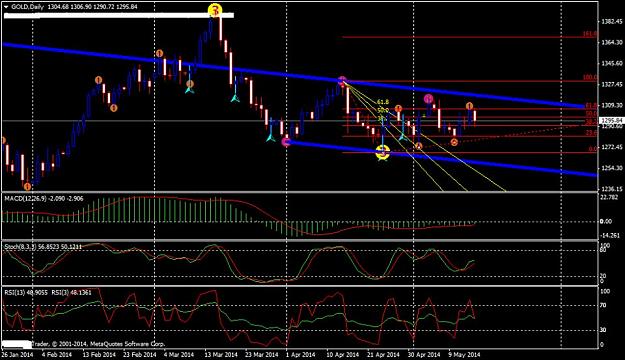
Task: Click the RSI(3) 48.1361 value label
Action: pyautogui.click(x=71, y=293)
